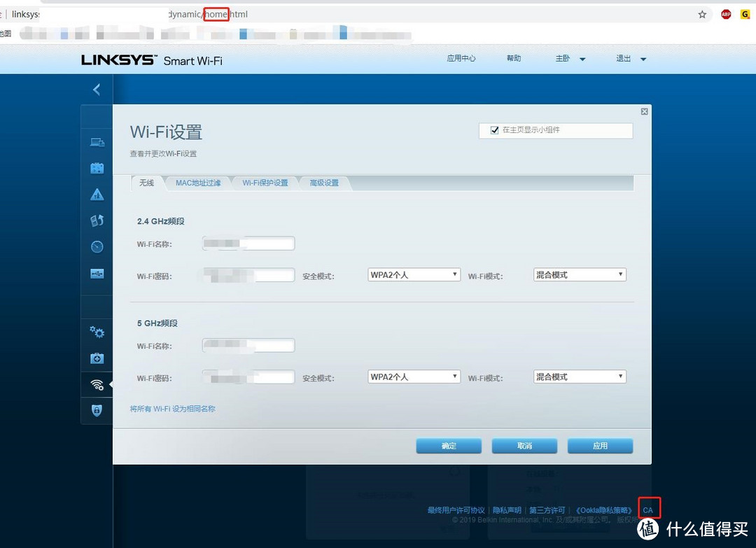Open the Guest Access sidebar icon
This screenshot has height=548, width=756.
click(x=97, y=168)
